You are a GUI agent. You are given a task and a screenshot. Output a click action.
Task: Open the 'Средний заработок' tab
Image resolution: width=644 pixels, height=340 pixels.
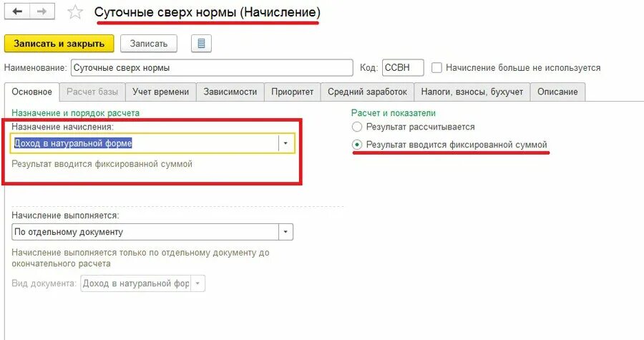pyautogui.click(x=367, y=92)
